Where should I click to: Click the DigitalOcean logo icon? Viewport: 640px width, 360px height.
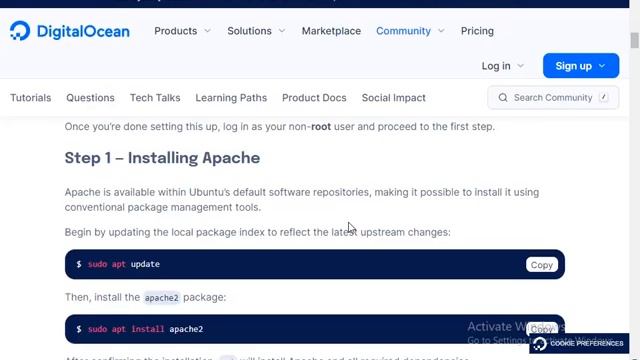[x=20, y=31]
